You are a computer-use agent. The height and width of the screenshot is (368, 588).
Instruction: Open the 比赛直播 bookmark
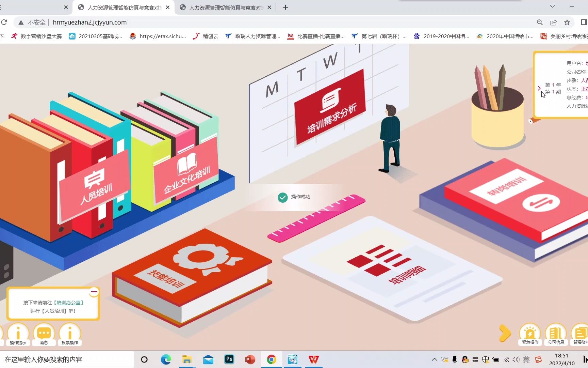click(316, 36)
